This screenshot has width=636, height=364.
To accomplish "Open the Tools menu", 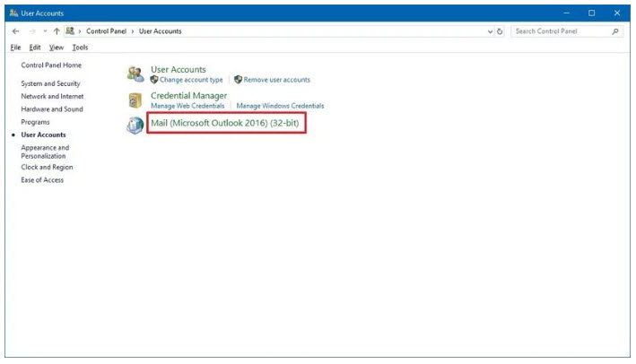I will [x=80, y=48].
